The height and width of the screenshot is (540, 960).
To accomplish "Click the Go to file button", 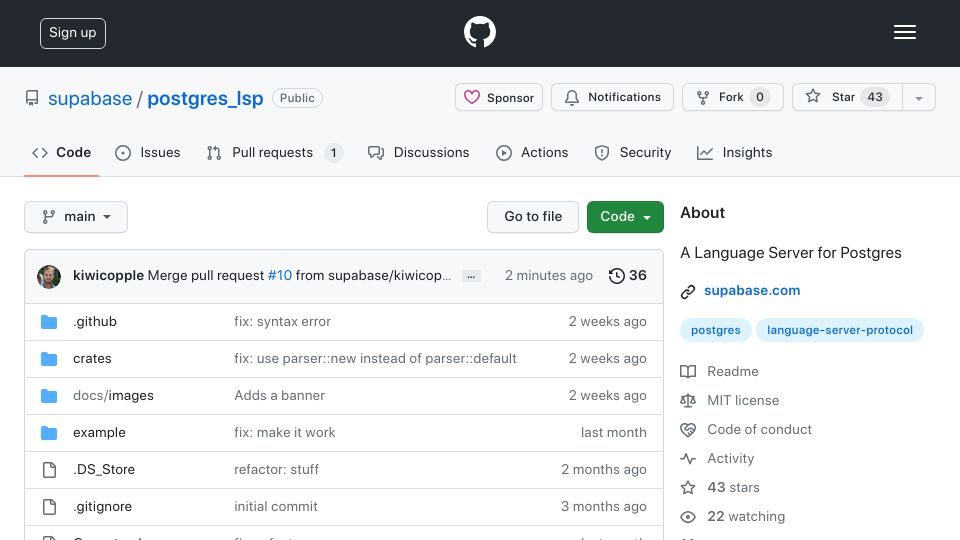I will point(533,217).
